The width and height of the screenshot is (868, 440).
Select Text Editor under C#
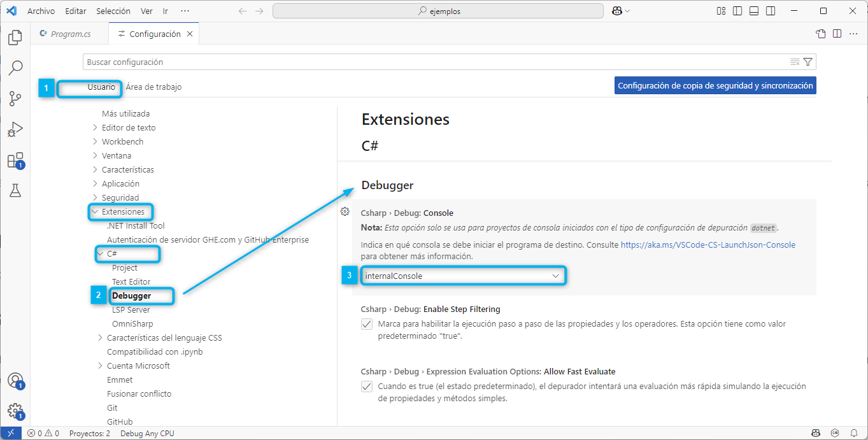tap(131, 281)
